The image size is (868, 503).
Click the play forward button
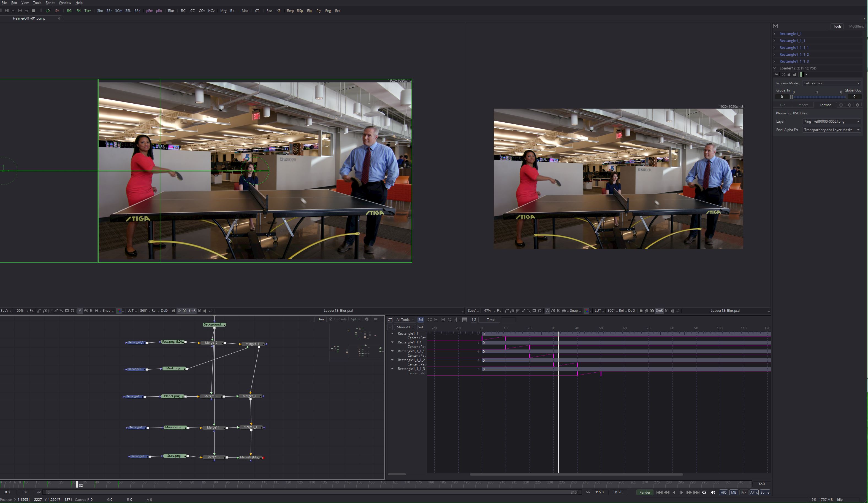pos(682,492)
